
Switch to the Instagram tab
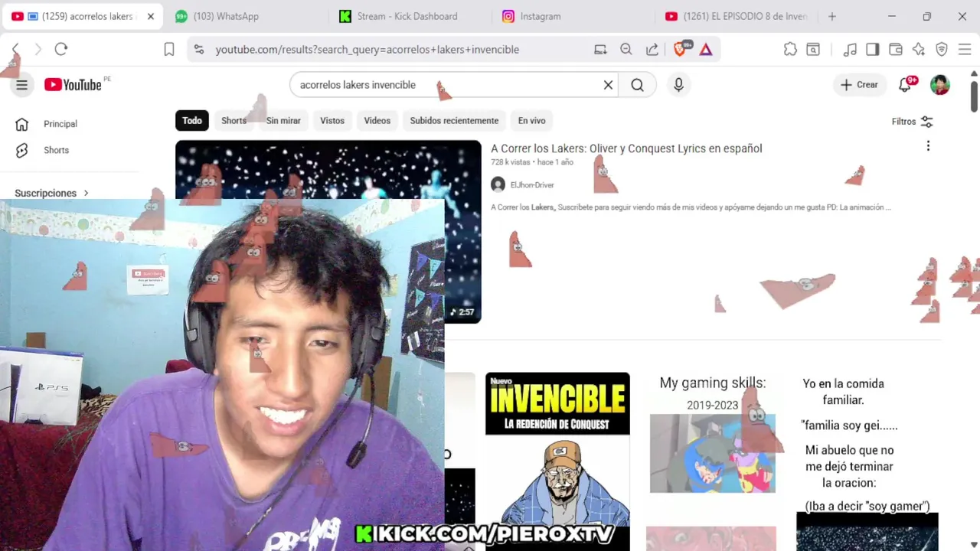[x=541, y=16]
